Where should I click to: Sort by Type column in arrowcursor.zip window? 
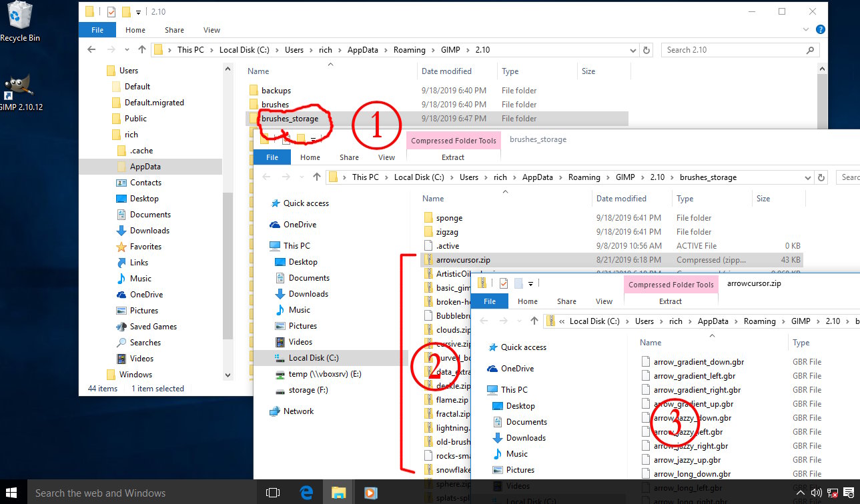coord(801,343)
